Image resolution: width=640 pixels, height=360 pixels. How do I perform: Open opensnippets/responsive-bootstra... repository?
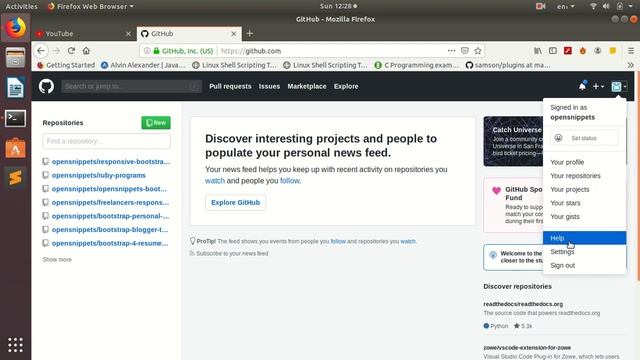pos(111,162)
